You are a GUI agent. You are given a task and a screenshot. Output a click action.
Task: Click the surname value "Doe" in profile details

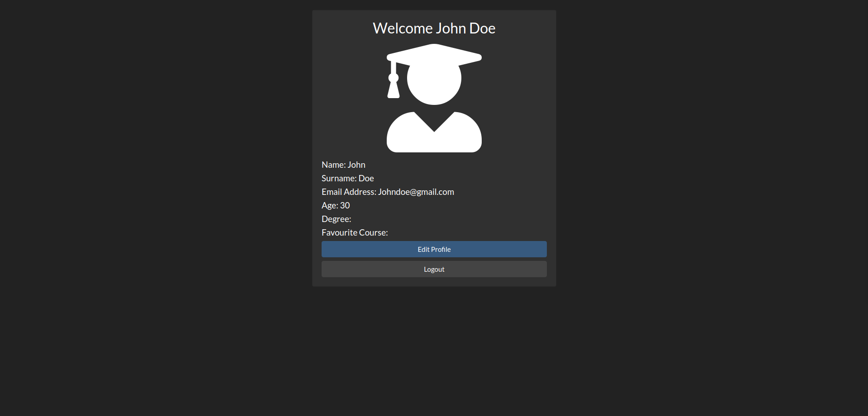coord(366,179)
